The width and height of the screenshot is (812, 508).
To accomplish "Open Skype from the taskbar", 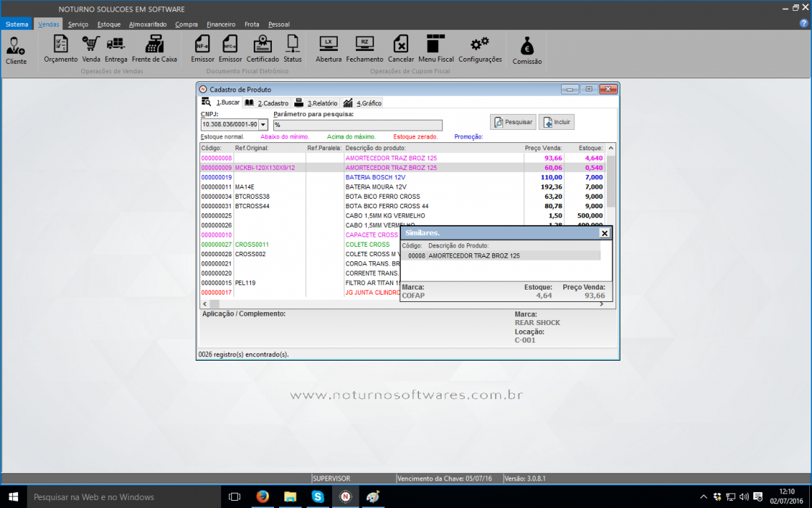I will click(318, 496).
